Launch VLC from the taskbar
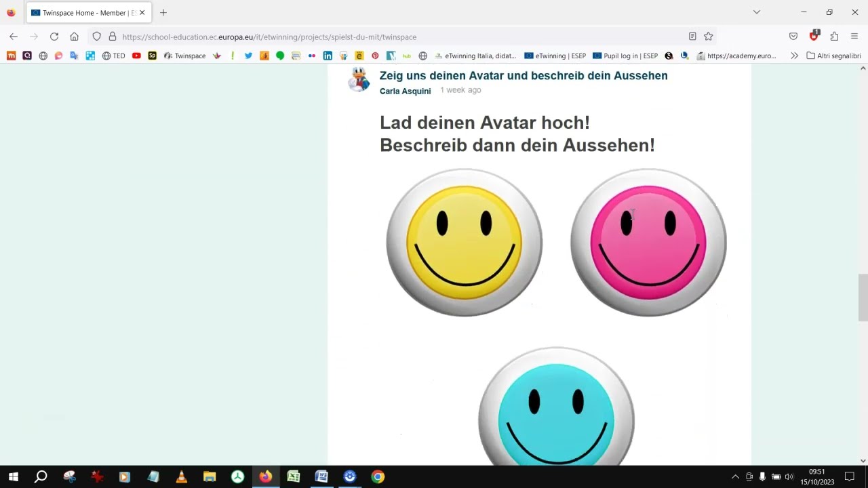The width and height of the screenshot is (868, 488). coord(181,476)
